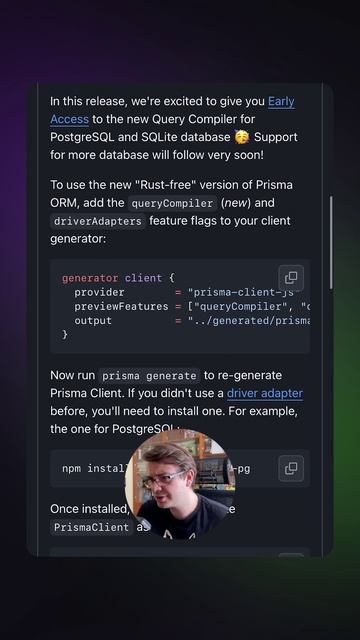The height and width of the screenshot is (640, 360).
Task: Follow the driver adapter link
Action: point(264,393)
